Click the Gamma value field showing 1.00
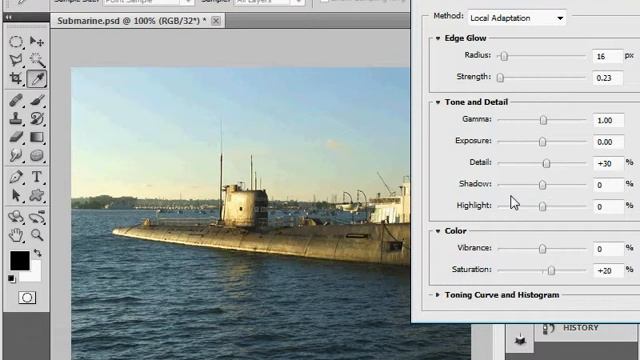Screen dimensions: 640x360 [608, 120]
